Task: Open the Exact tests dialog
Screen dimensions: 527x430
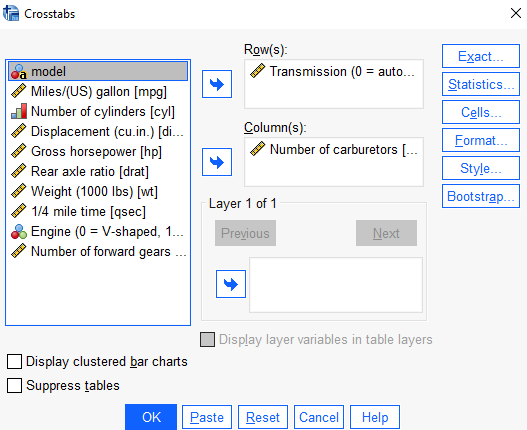Action: coord(481,56)
